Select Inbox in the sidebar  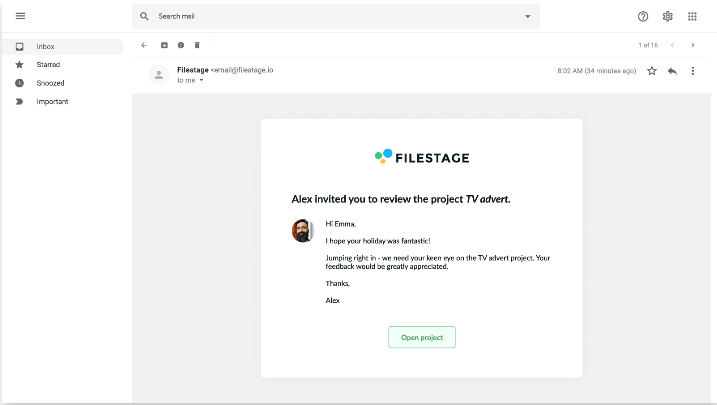tap(46, 47)
